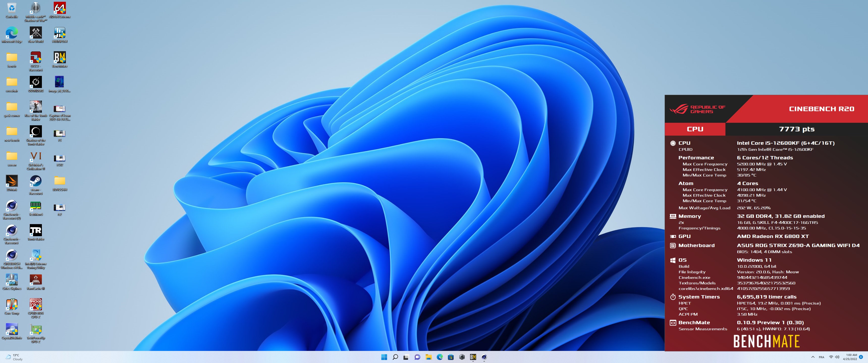Click the AMD Radeon RX 6800 XT text

[773, 236]
